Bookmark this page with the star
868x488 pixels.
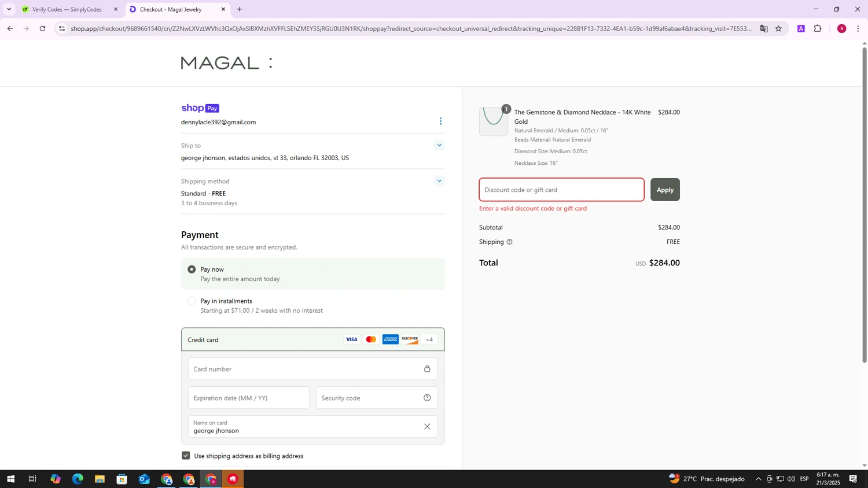coord(778,28)
